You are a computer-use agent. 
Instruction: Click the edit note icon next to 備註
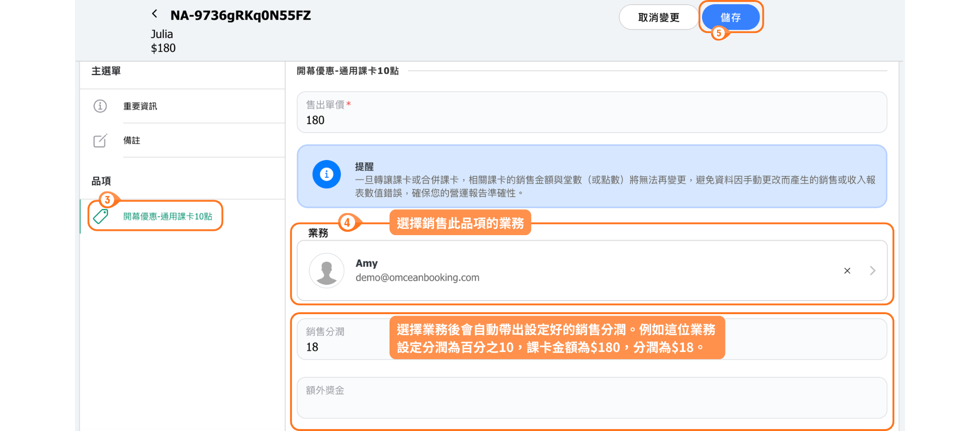(100, 140)
